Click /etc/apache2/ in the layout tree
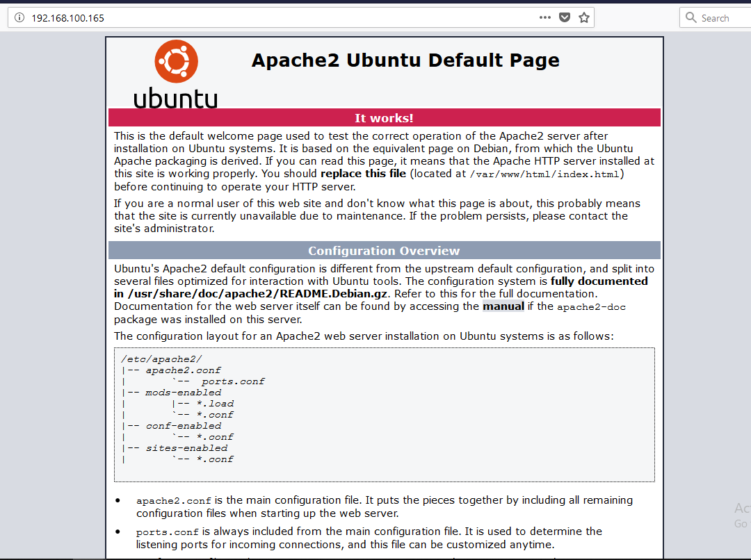The width and height of the screenshot is (751, 560). pos(161,359)
